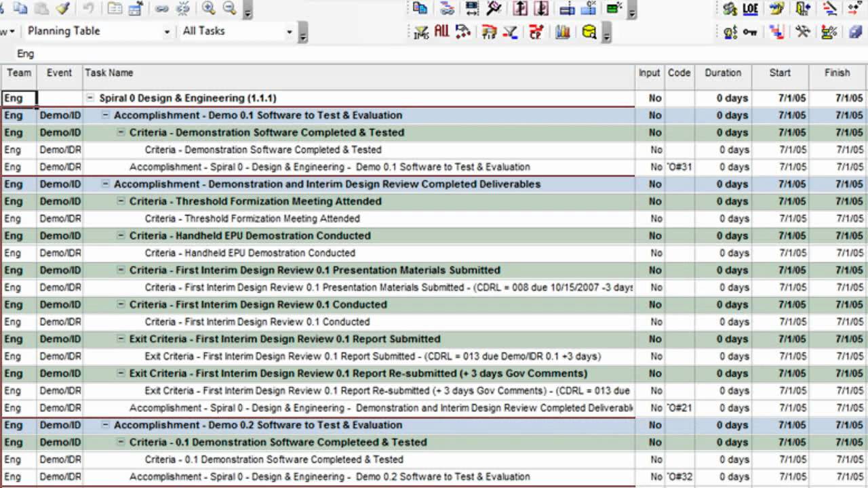Viewport: 868px width, 488px height.
Task: Click the Team column header
Action: pos(19,77)
